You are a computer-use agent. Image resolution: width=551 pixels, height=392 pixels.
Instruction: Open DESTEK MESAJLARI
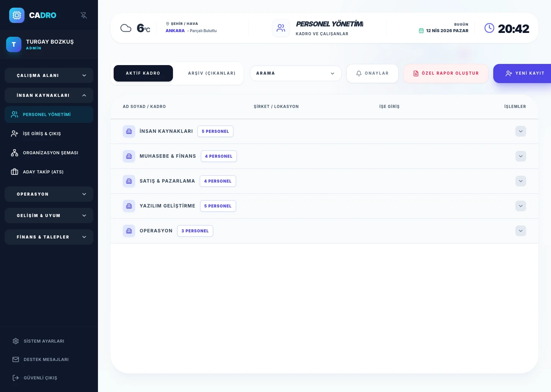click(x=49, y=359)
